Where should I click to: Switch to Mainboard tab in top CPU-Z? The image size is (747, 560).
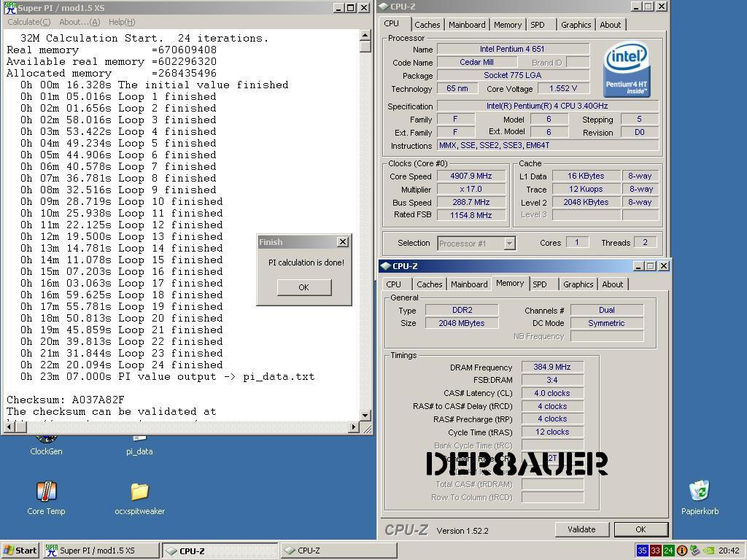[467, 25]
